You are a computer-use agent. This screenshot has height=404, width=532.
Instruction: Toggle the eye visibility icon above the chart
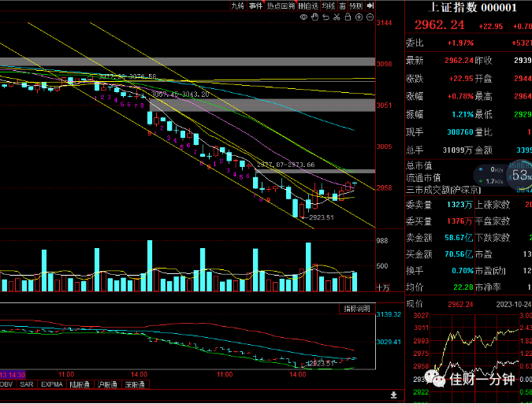[303, 17]
